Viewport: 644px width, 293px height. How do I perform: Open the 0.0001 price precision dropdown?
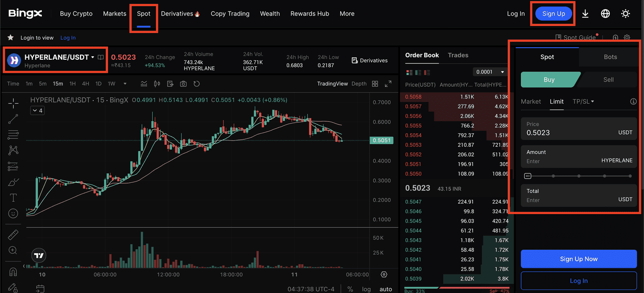[x=491, y=72]
